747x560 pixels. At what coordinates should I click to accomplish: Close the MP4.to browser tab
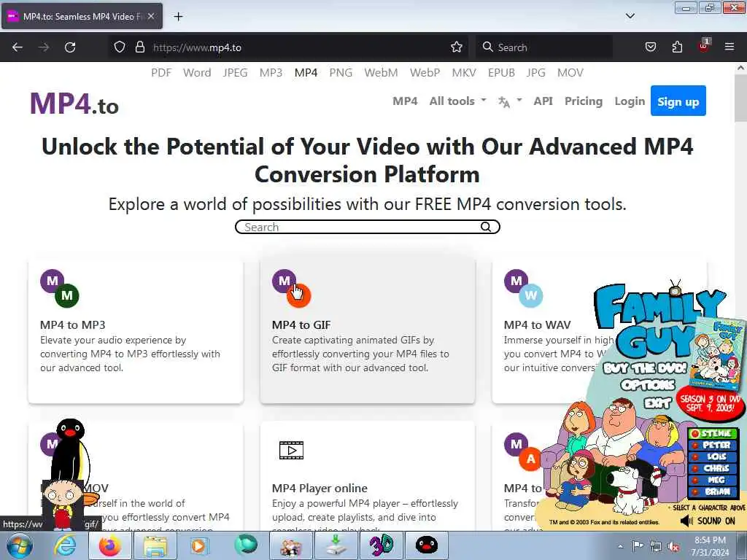click(151, 16)
